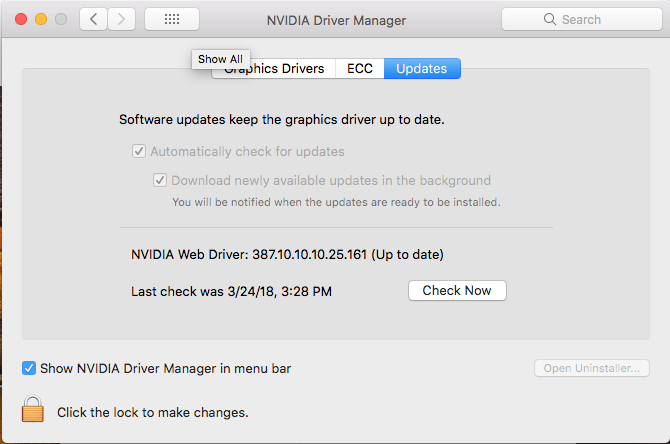Click the NVIDIA Web Driver version text

pyautogui.click(x=287, y=255)
